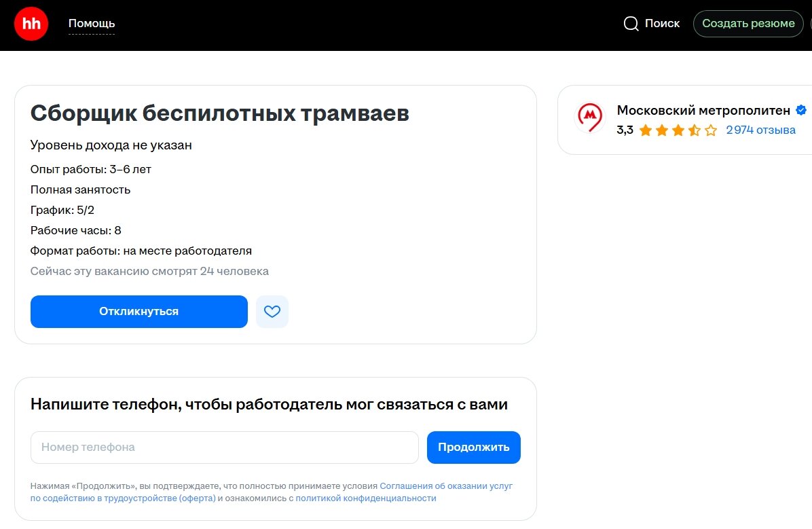Image resolution: width=812 pixels, height=529 pixels.
Task: Open the 2974 отзыва reviews link
Action: point(760,130)
